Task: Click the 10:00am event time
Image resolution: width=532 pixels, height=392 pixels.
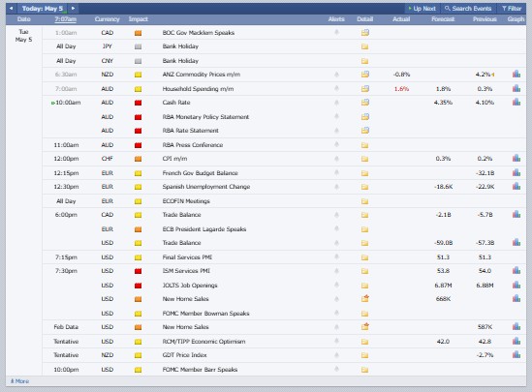Action: click(x=68, y=103)
